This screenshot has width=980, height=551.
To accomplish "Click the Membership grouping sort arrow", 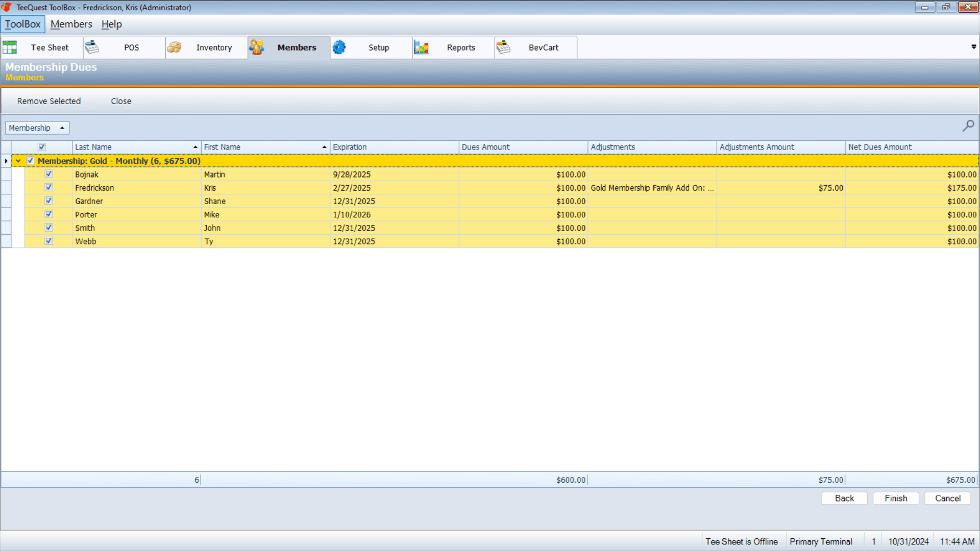I will click(62, 128).
